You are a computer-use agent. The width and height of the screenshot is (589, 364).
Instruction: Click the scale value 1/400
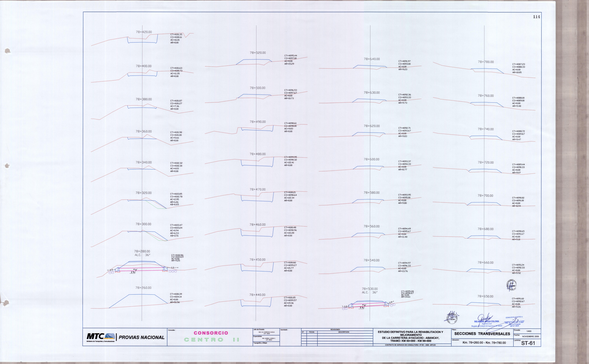click(x=529, y=331)
